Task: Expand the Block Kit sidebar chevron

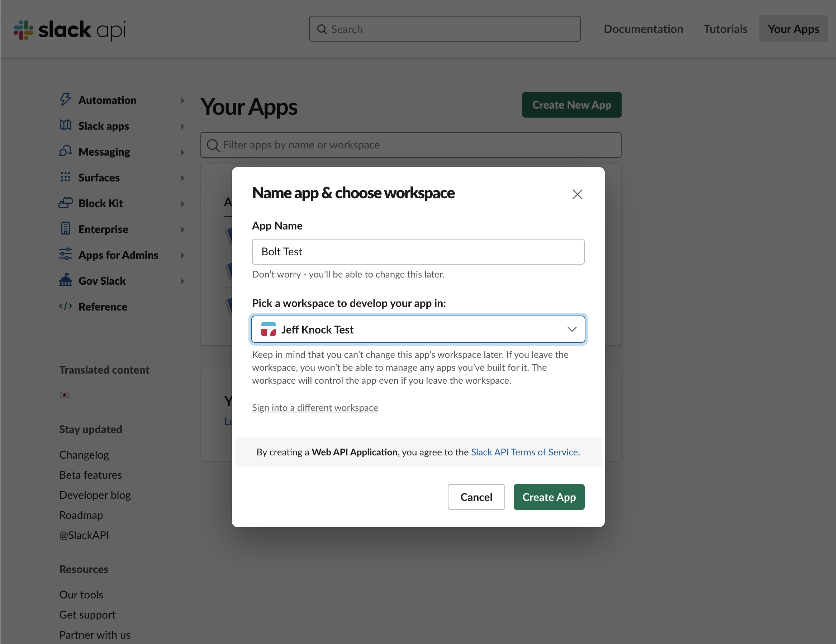Action: coord(182,204)
